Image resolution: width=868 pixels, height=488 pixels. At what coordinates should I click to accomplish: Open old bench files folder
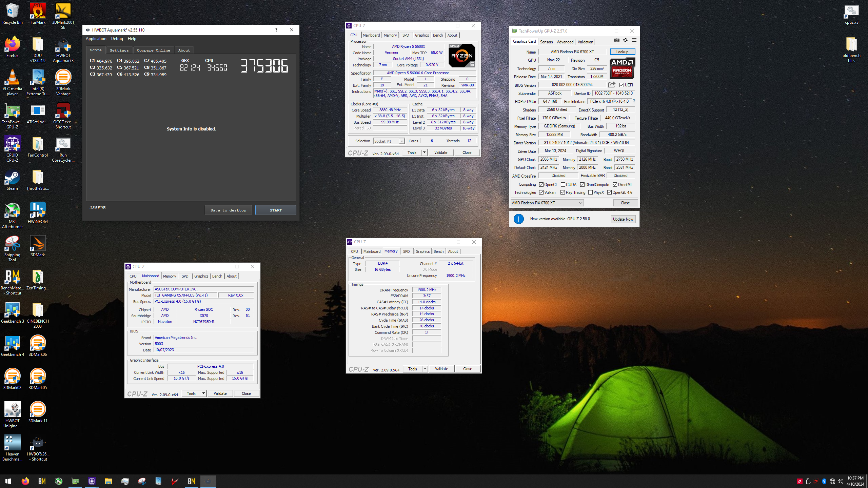point(851,50)
